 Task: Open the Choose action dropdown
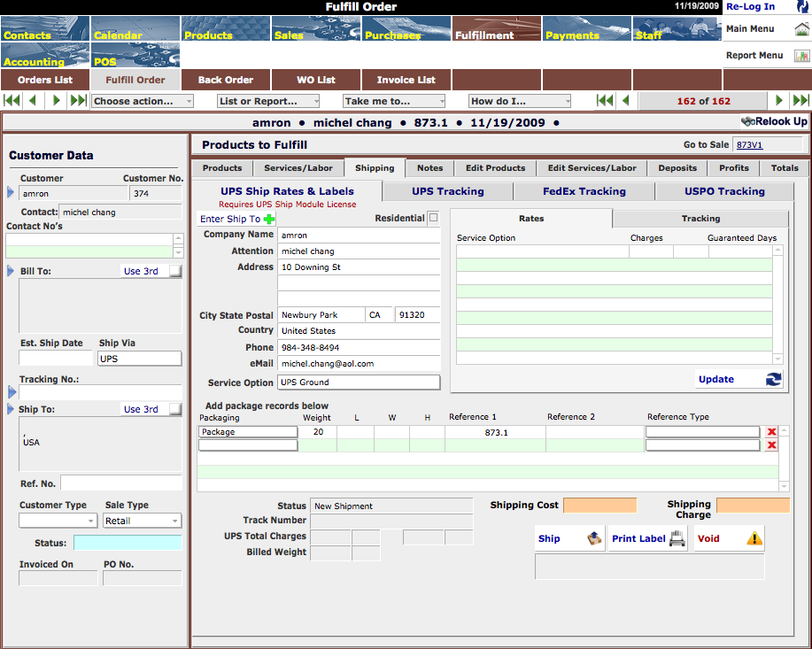(143, 101)
